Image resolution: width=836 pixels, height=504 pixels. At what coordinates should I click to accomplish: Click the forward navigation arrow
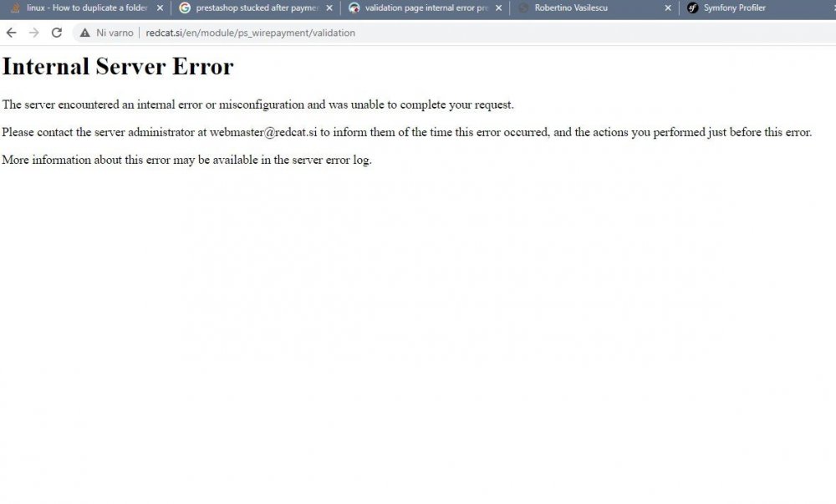click(33, 33)
